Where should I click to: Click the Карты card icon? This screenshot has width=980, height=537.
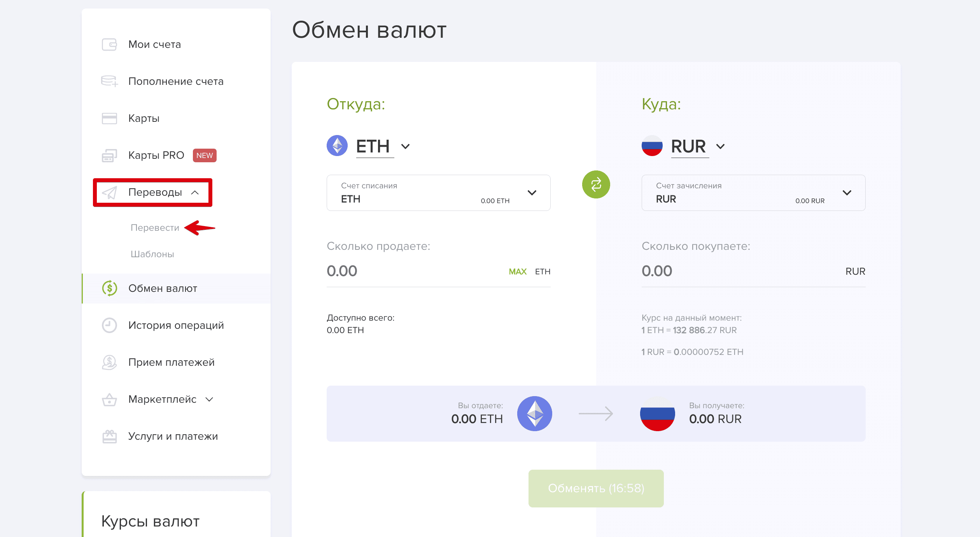coord(109,118)
